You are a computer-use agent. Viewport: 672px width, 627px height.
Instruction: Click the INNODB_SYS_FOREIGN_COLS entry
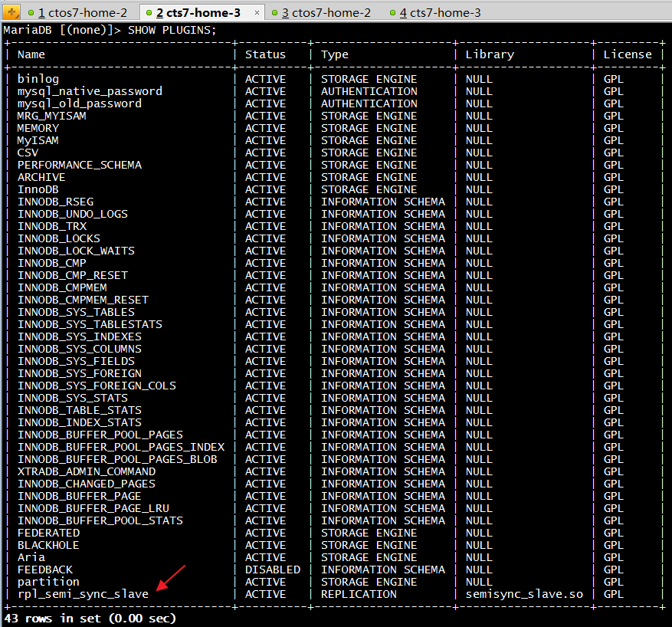click(x=97, y=386)
